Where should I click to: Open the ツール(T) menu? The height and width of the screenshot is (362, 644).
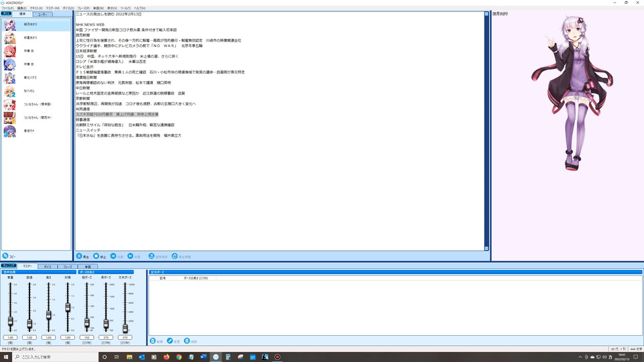coord(125,8)
